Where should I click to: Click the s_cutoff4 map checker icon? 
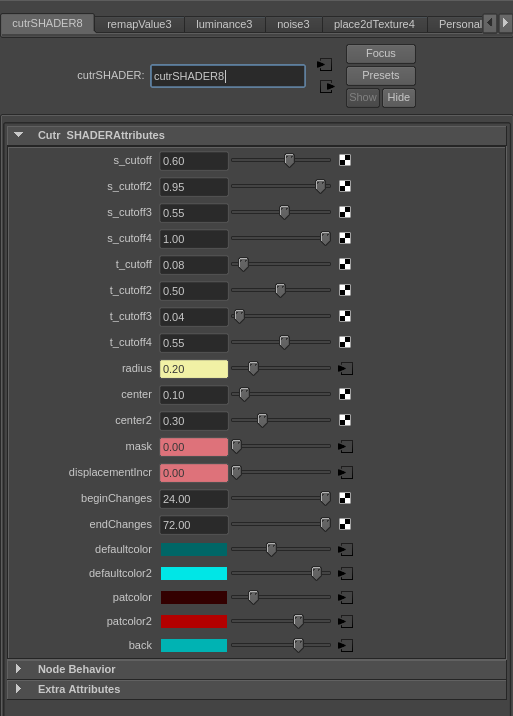click(x=345, y=238)
